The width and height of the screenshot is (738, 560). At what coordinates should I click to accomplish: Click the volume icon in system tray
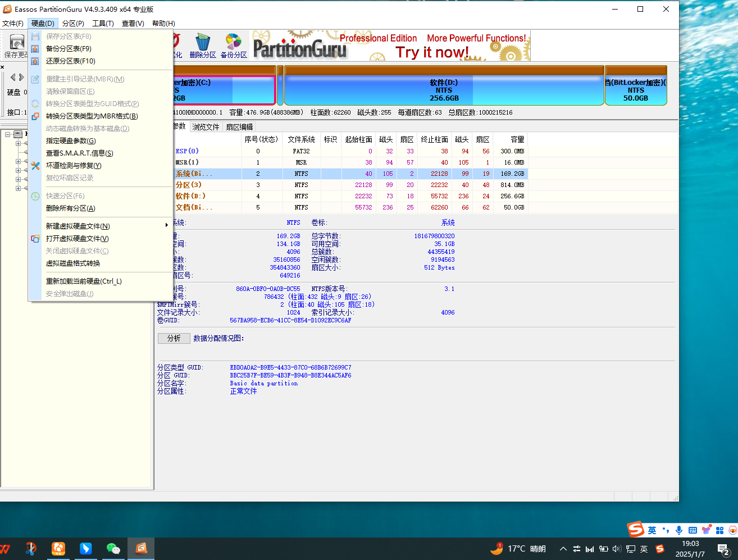point(617,549)
